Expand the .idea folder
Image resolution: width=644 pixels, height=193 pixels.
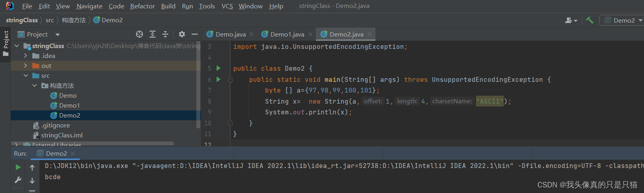[25, 56]
